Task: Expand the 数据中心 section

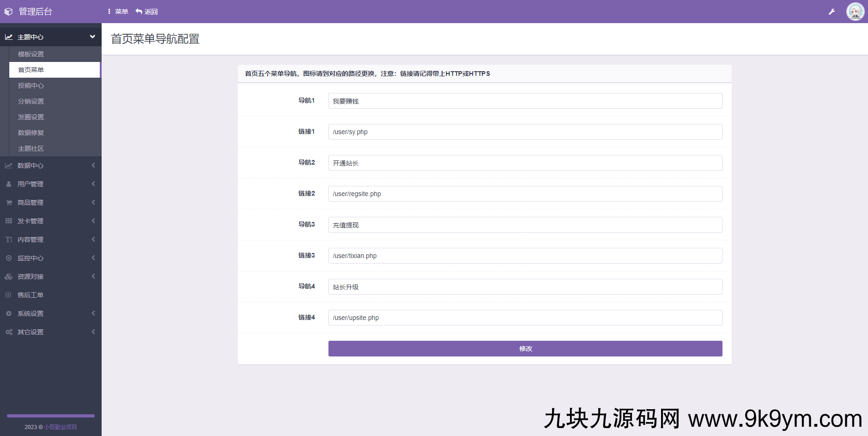Action: (x=51, y=165)
